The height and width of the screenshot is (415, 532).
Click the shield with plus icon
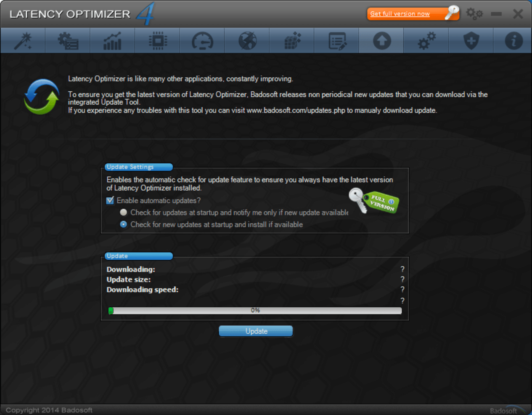(x=471, y=41)
